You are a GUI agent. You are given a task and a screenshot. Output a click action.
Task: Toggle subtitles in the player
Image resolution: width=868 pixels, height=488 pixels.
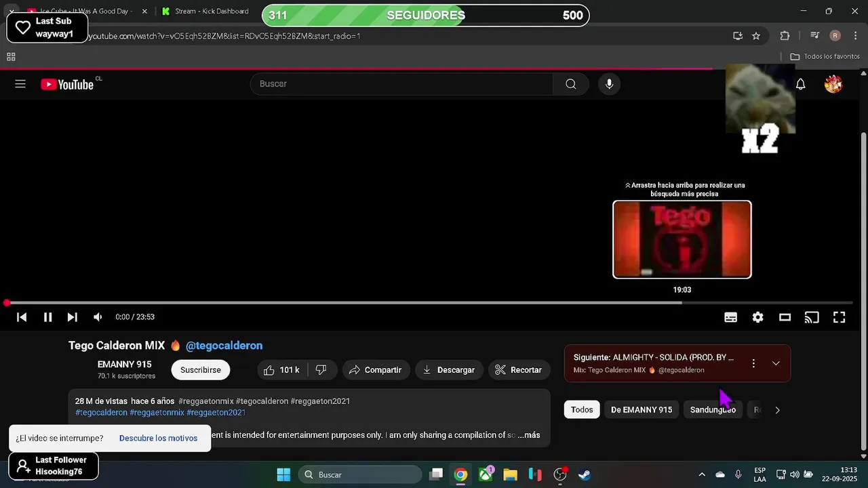coord(731,317)
